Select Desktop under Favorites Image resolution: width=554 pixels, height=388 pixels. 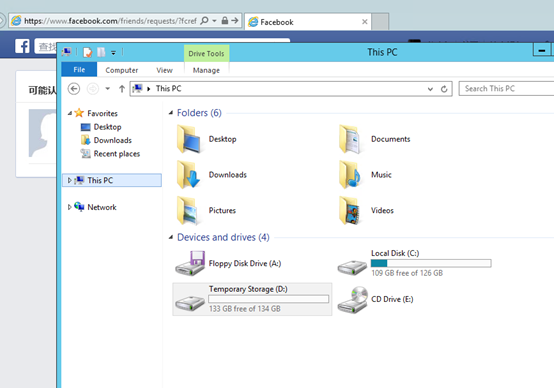coord(107,127)
